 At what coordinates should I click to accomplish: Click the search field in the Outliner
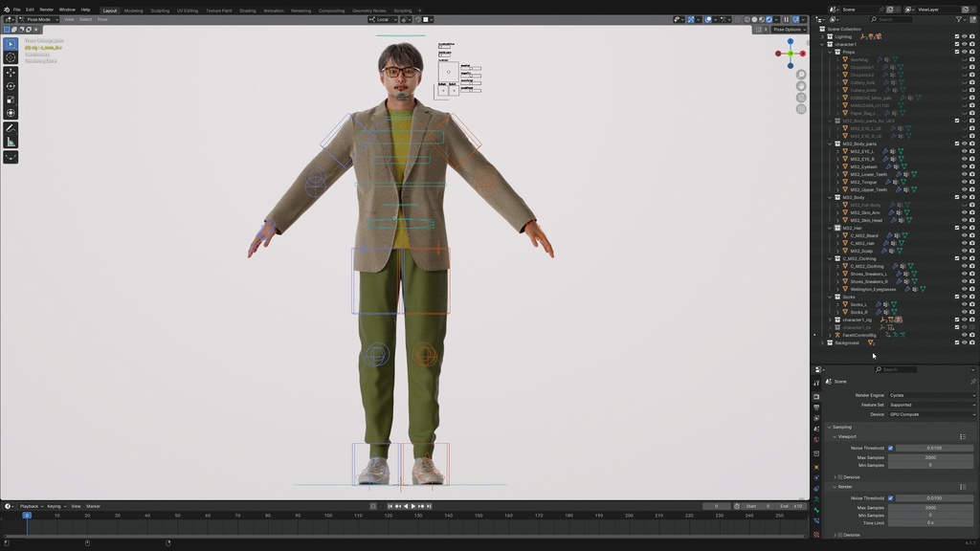click(x=892, y=19)
